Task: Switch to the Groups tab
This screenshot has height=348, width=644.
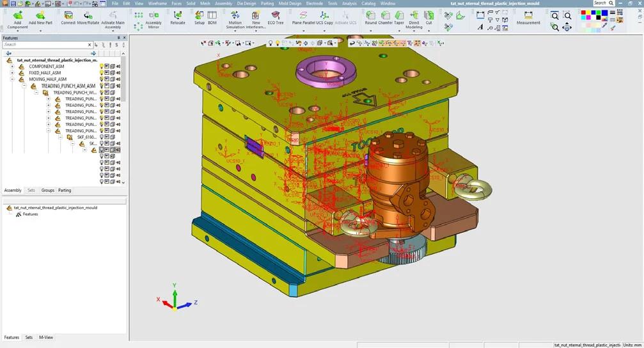Action: click(x=47, y=190)
